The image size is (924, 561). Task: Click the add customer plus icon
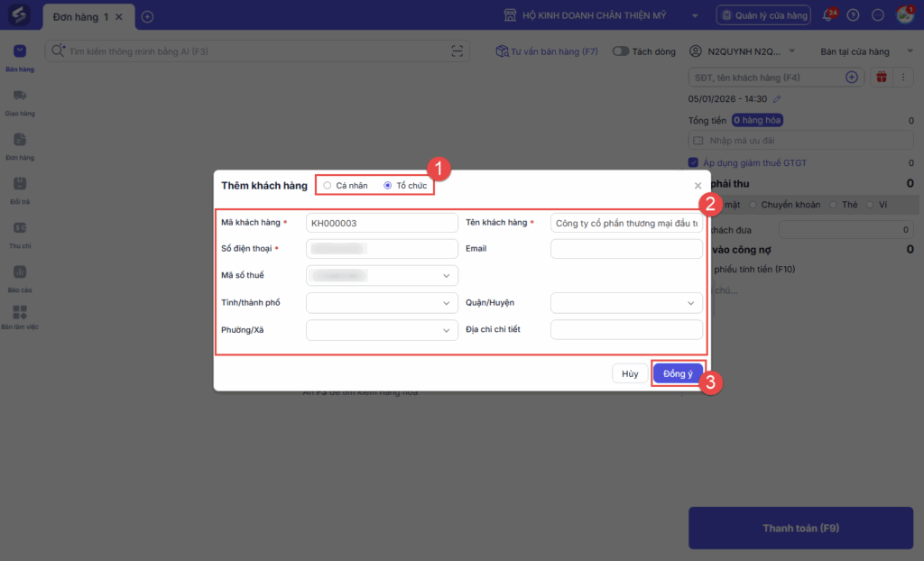click(852, 78)
